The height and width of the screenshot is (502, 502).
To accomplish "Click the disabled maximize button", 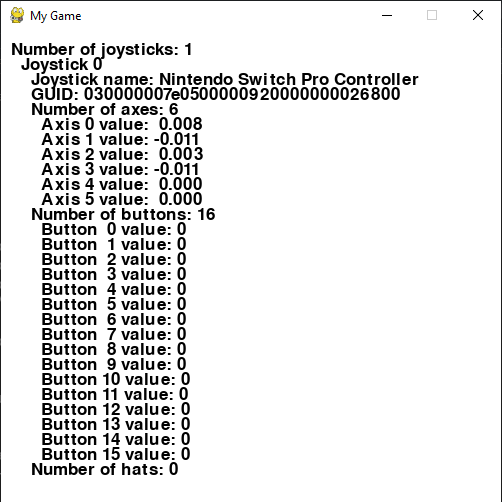I will point(432,15).
